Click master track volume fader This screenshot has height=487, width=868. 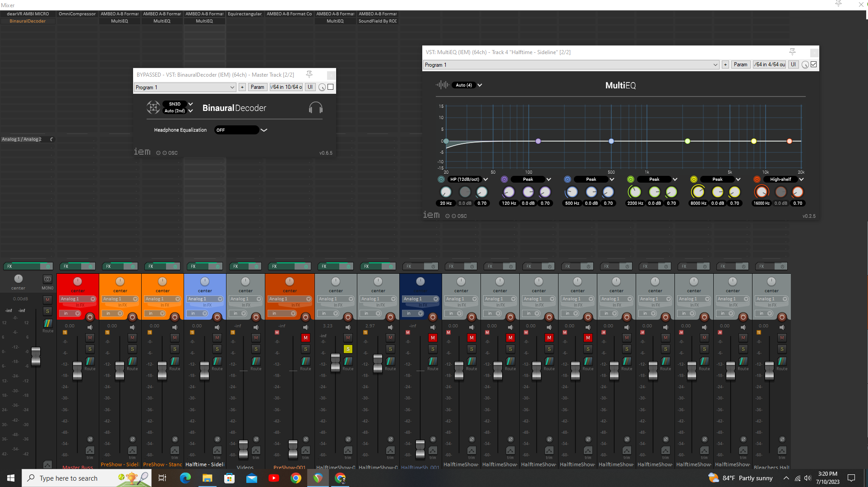pyautogui.click(x=36, y=356)
